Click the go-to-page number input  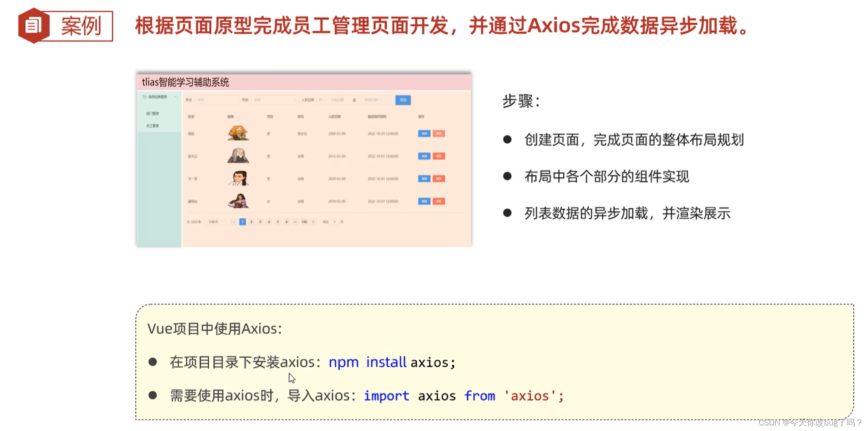[x=335, y=222]
